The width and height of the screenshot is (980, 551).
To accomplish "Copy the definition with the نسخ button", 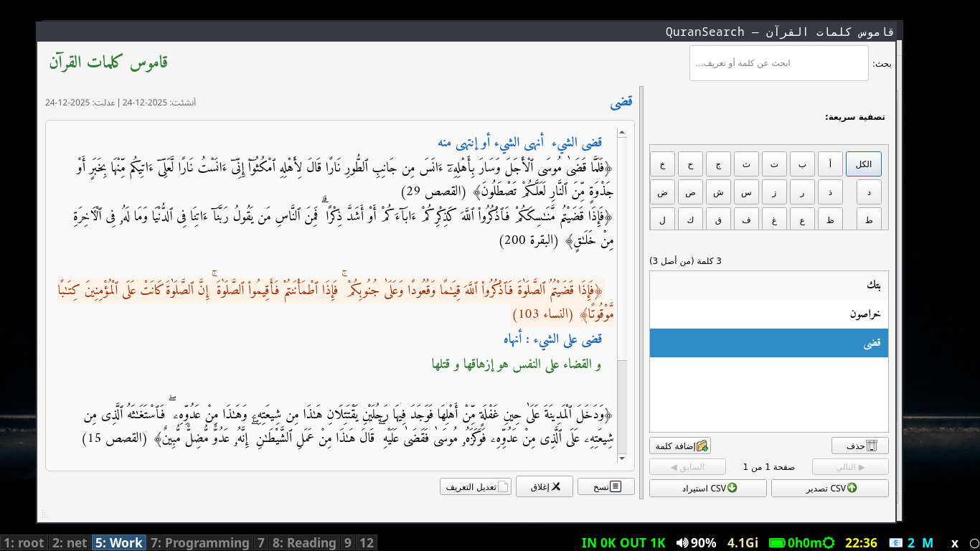I will pos(606,486).
